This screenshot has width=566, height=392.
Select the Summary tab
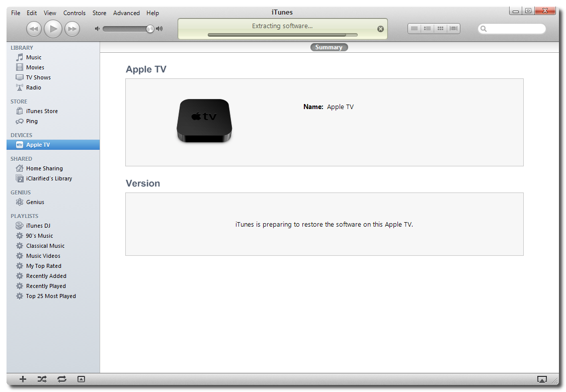(x=329, y=47)
